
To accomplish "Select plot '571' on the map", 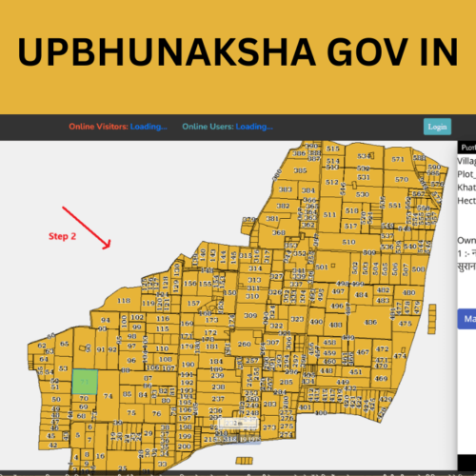I will click(398, 159).
